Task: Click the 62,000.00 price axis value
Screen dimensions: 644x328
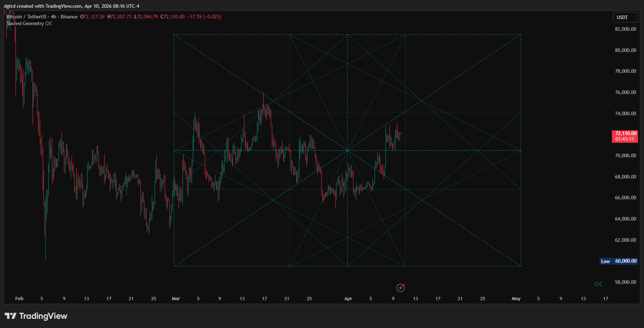Action: (625, 240)
